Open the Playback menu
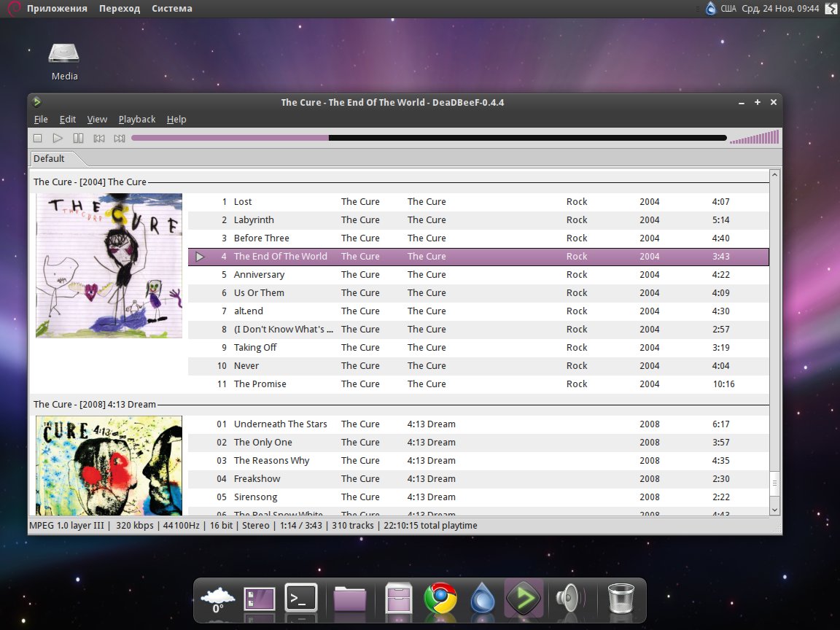This screenshot has width=840, height=630. (137, 120)
